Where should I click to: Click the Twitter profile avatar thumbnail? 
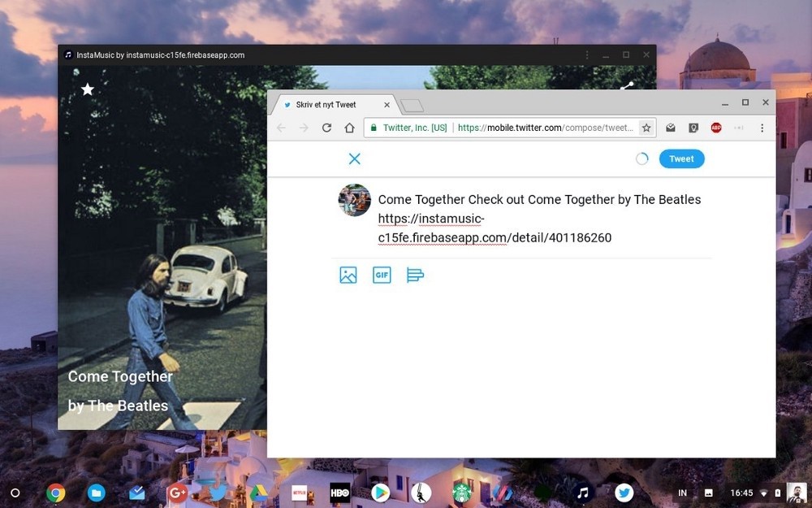[355, 200]
